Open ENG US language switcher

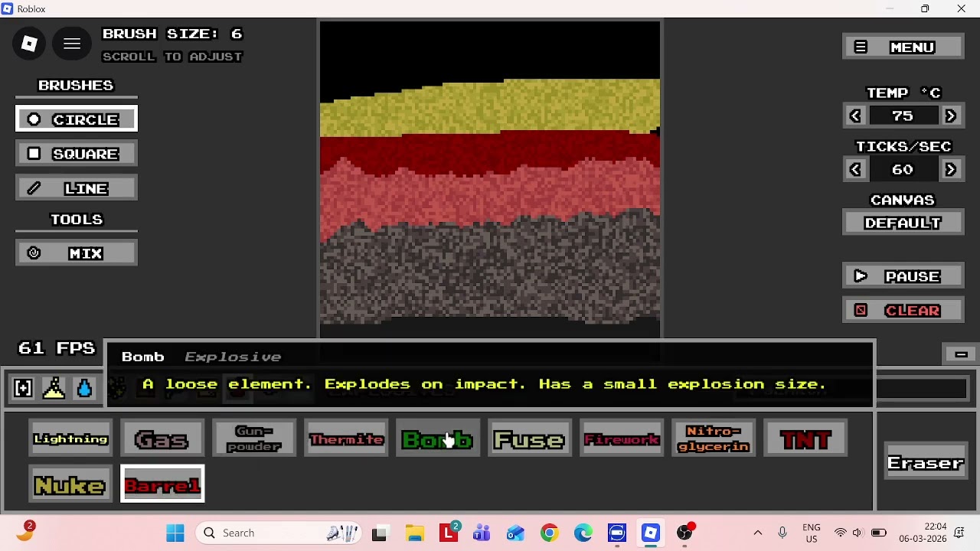[x=812, y=533]
